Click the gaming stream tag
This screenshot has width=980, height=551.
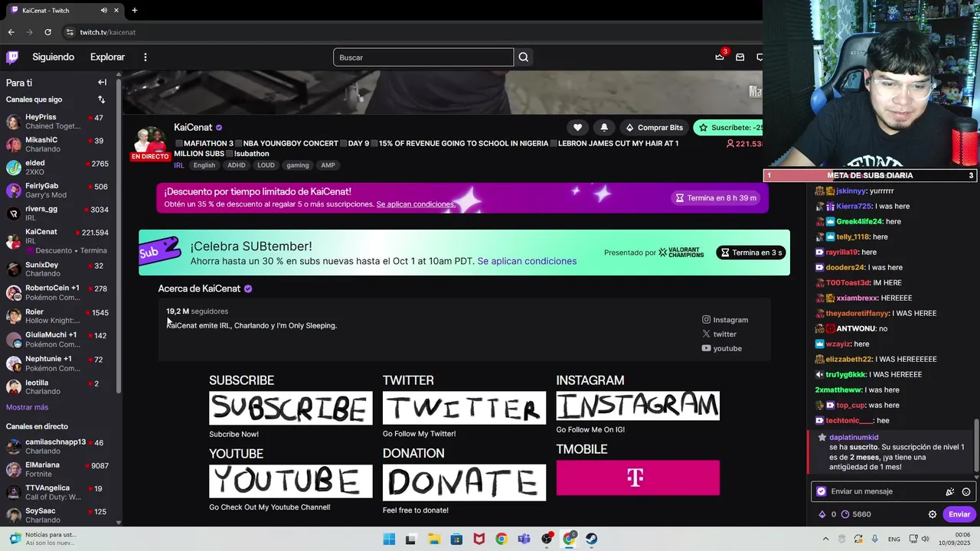point(298,165)
